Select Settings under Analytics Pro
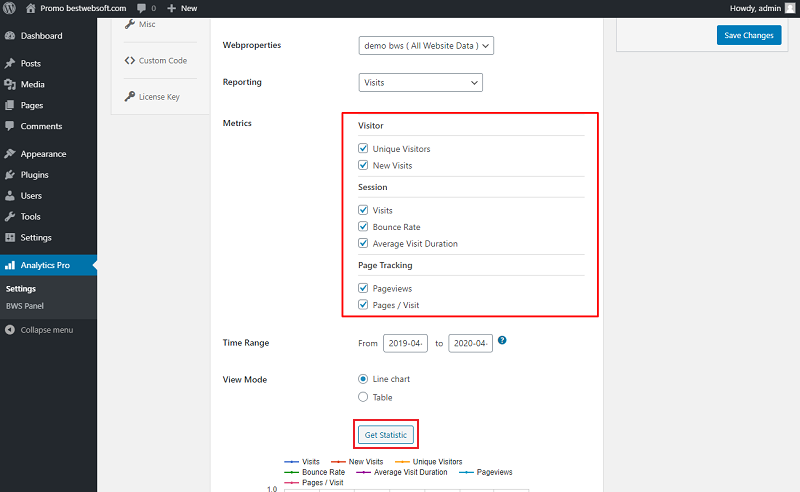 [x=21, y=288]
